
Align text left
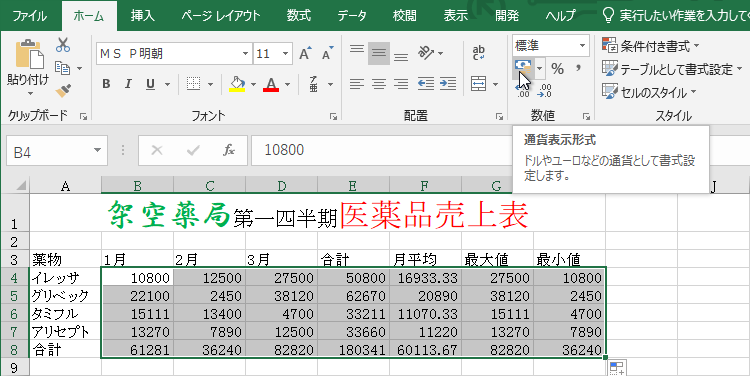[x=357, y=84]
